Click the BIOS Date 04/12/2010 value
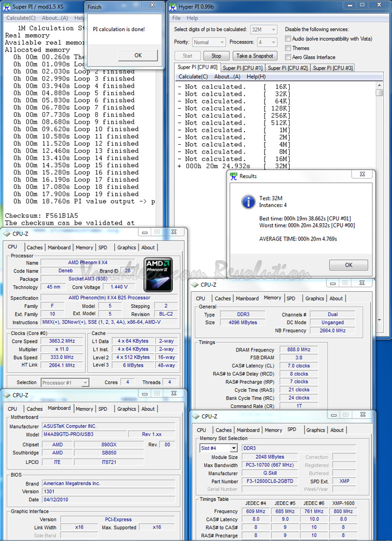Image resolution: width=392 pixels, height=541 pixels. [109, 500]
